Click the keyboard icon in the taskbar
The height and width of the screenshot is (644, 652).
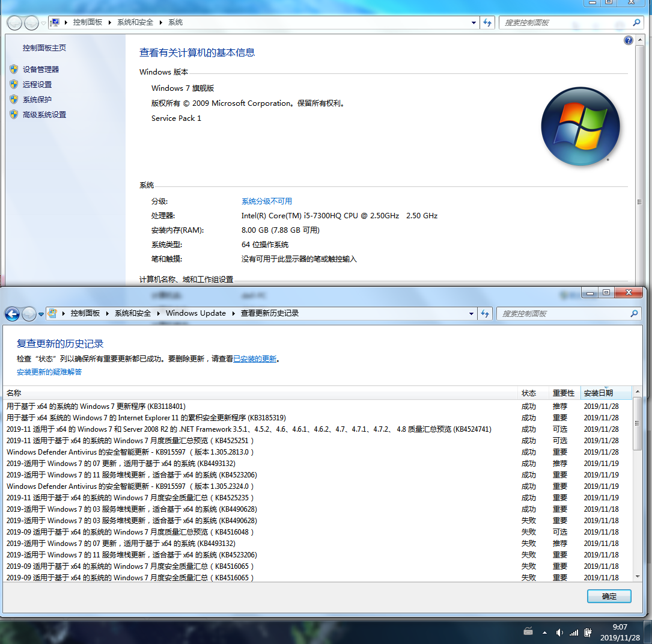pyautogui.click(x=528, y=631)
